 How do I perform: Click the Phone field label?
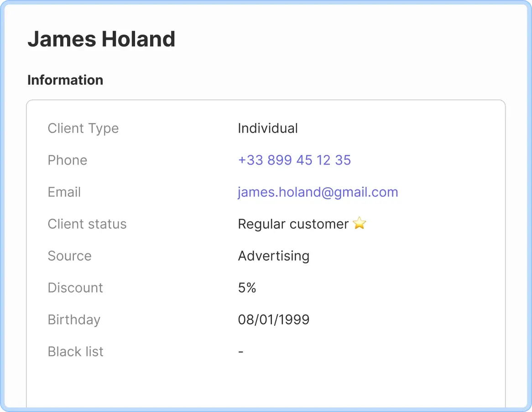(x=67, y=160)
